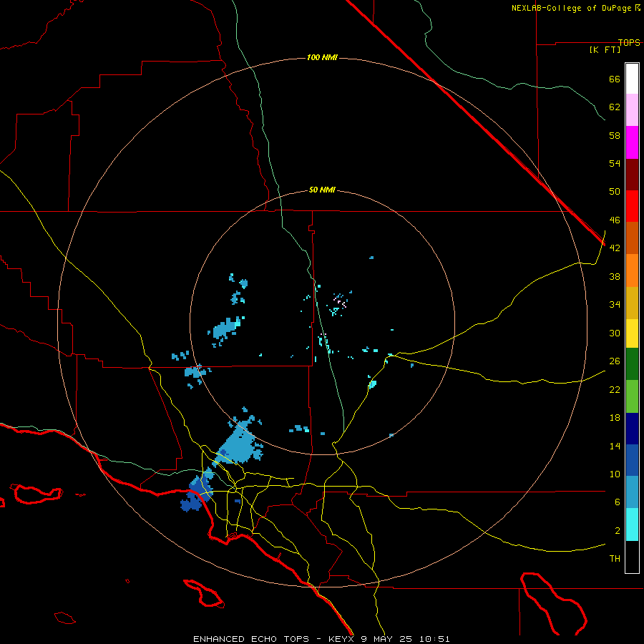
Task: Click the bright yellow legend swatch
Action: pos(632,333)
